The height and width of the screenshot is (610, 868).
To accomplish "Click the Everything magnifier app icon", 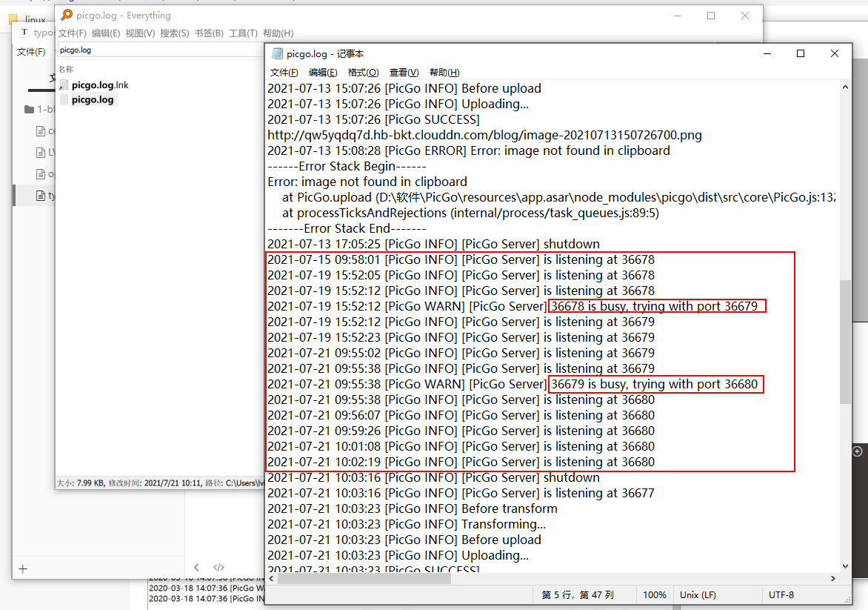I will pyautogui.click(x=67, y=16).
